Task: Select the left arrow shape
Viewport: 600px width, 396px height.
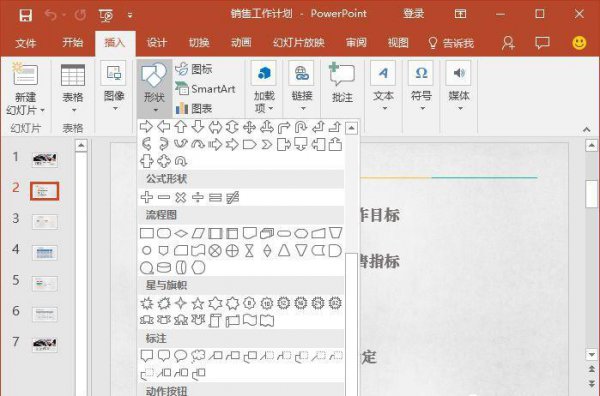Action: pyautogui.click(x=164, y=127)
